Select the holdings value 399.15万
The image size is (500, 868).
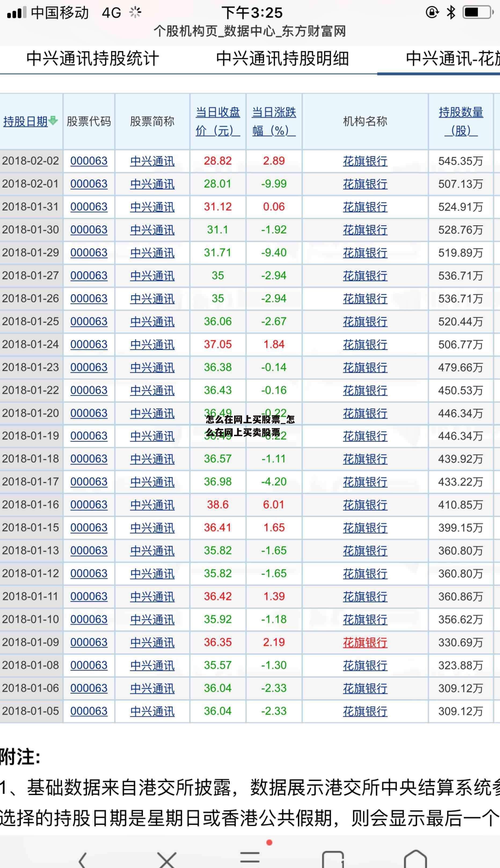pos(461,528)
